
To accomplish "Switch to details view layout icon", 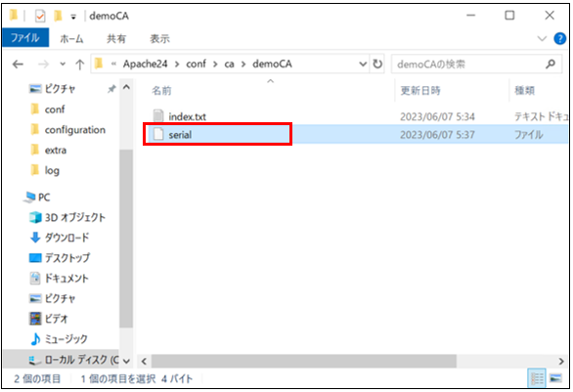I will point(537,378).
